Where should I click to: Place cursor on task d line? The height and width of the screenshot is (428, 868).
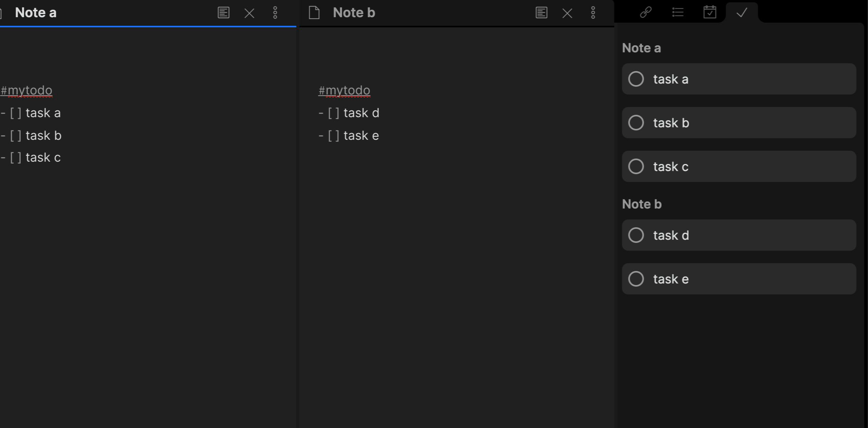point(361,113)
